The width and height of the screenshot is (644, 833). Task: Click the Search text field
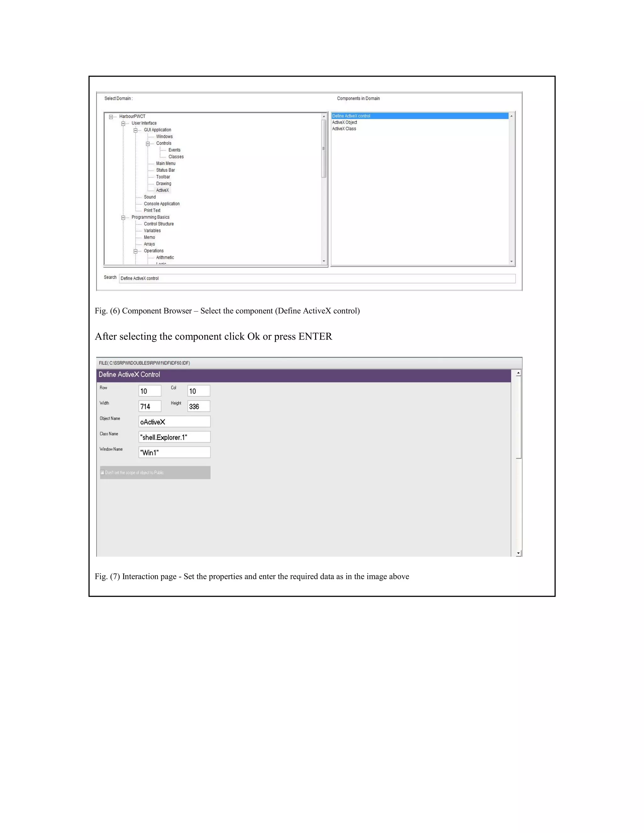click(x=317, y=279)
